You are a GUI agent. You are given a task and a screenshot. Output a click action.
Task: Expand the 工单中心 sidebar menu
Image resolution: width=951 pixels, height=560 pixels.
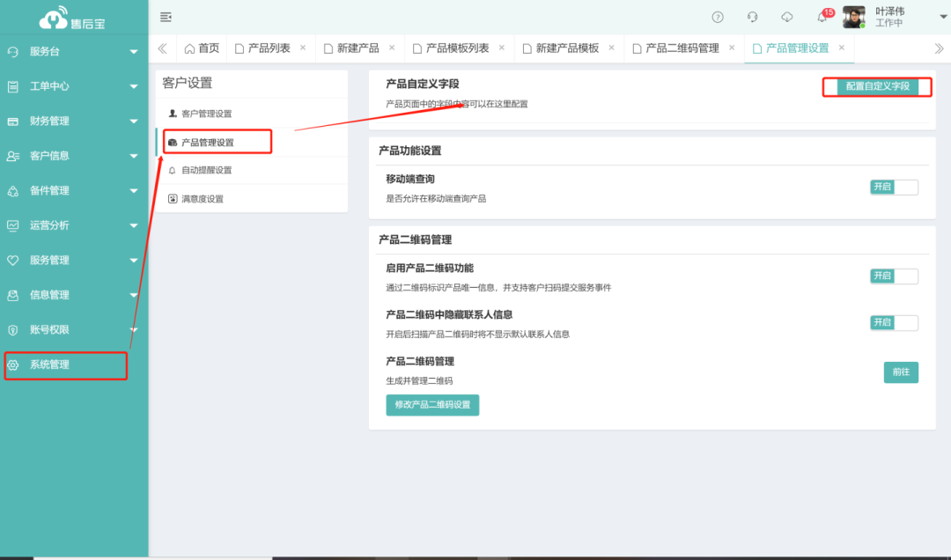click(x=73, y=86)
